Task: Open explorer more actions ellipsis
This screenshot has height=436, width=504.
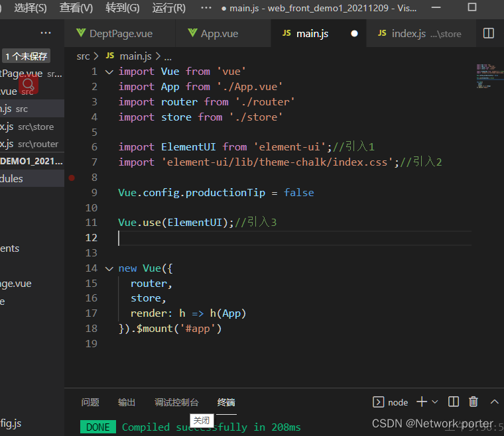Action: click(46, 32)
